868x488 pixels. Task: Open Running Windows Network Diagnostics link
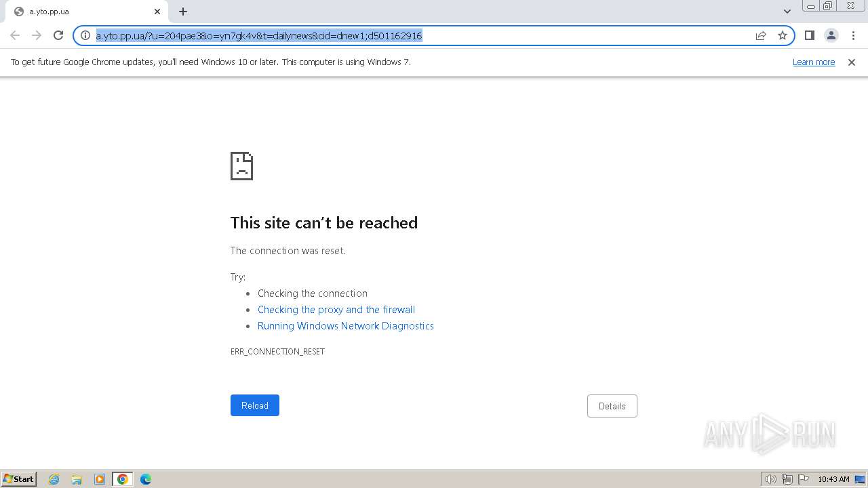coord(346,326)
